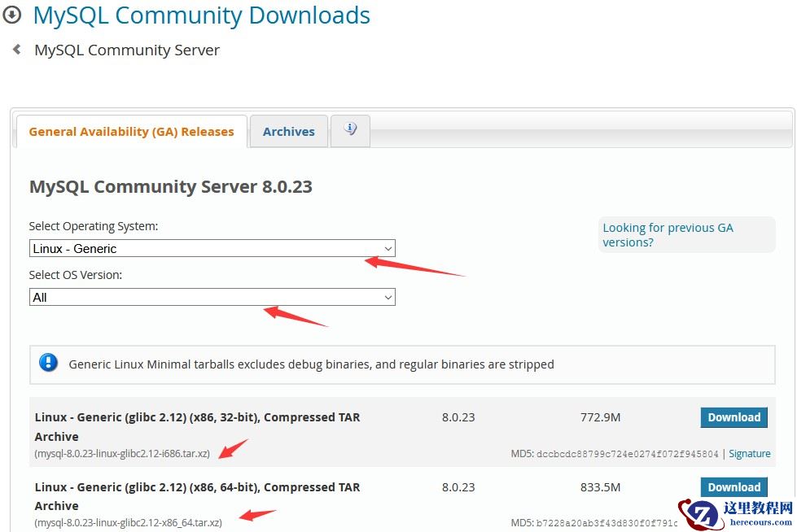Click 32-bit Compressed TAR Archive title
Image resolution: width=797 pixels, height=532 pixels.
click(x=197, y=426)
